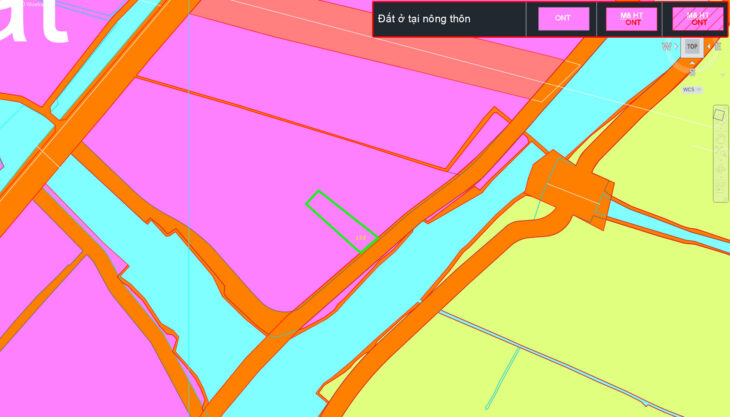The width and height of the screenshot is (730, 417).
Task: Click the ViewCube arrow right of TOP
Action: tap(708, 47)
